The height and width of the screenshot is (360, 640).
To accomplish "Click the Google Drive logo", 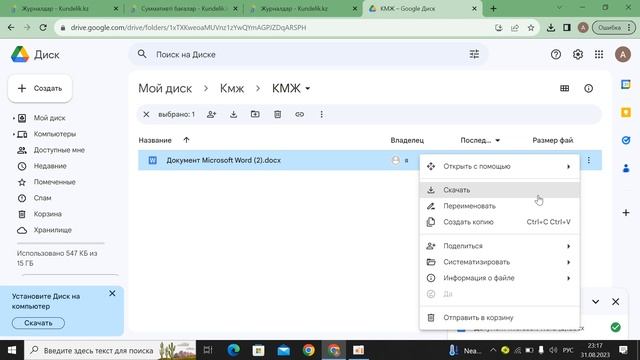I will pyautogui.click(x=20, y=54).
